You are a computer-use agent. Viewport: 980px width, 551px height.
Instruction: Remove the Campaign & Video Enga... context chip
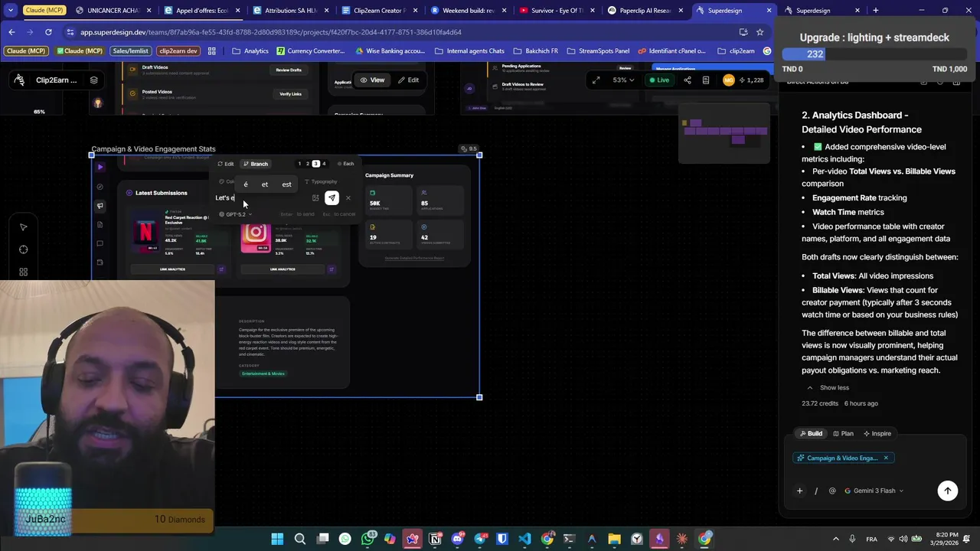click(886, 458)
